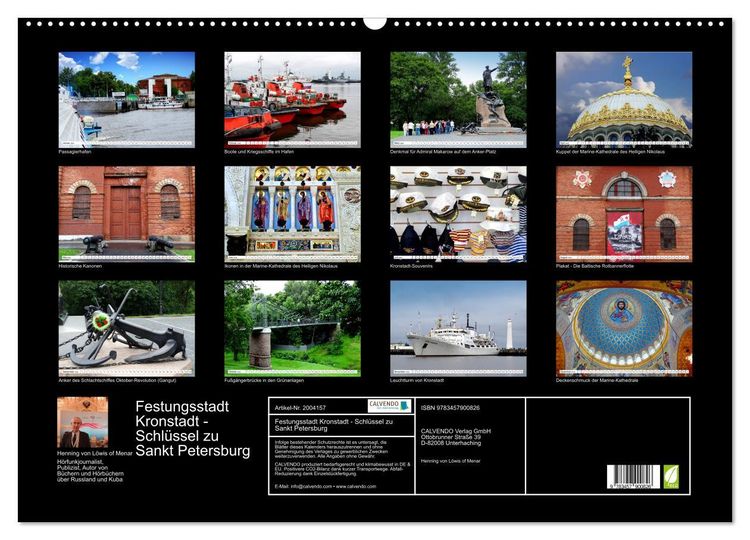Click author name in the ISBN box
The height and width of the screenshot is (540, 750).
click(451, 461)
